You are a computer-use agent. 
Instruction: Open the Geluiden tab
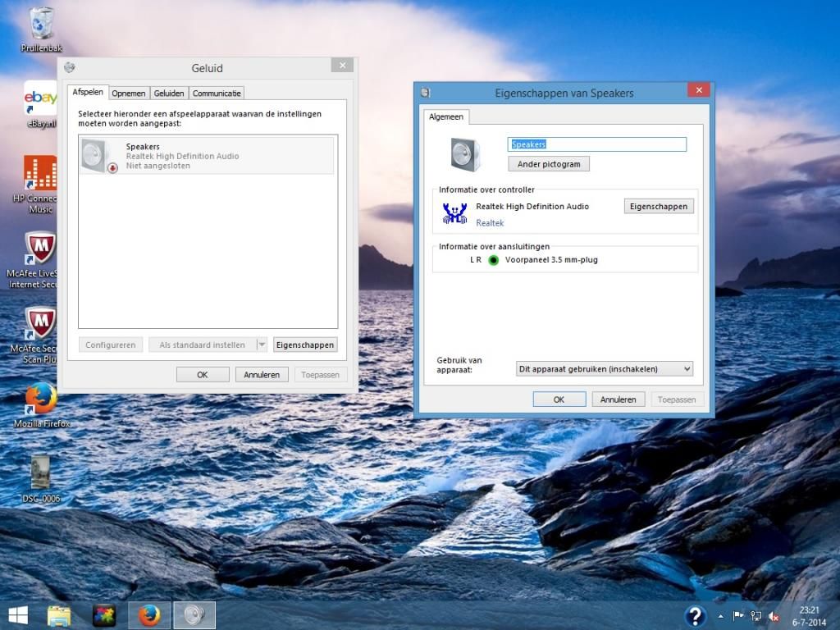[169, 94]
